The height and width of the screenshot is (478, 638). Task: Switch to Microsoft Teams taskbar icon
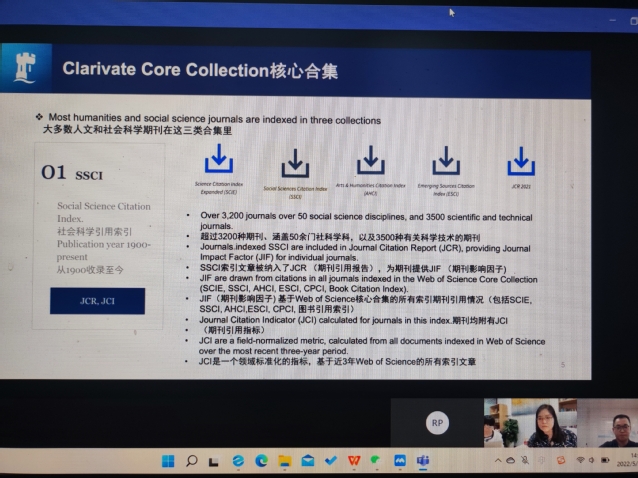[423, 461]
